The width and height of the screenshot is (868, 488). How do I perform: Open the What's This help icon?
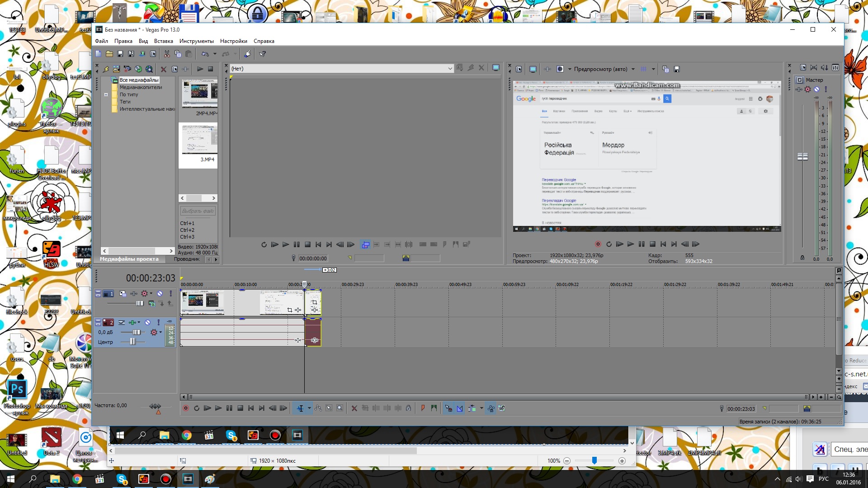pos(263,54)
